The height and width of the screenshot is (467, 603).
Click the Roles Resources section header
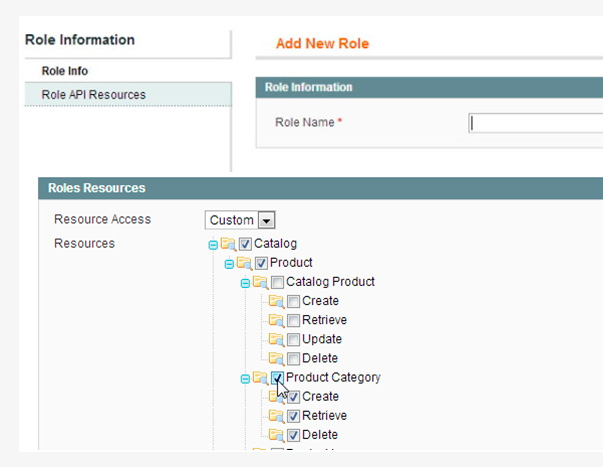point(320,188)
